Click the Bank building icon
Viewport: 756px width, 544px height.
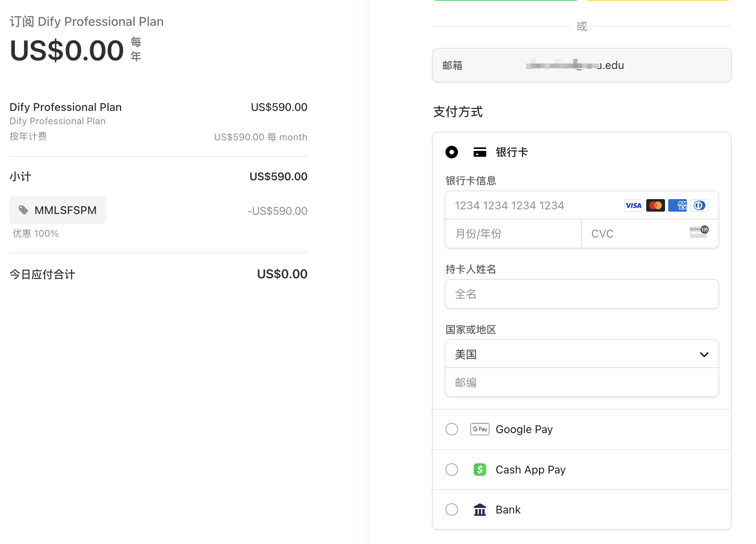click(x=480, y=510)
